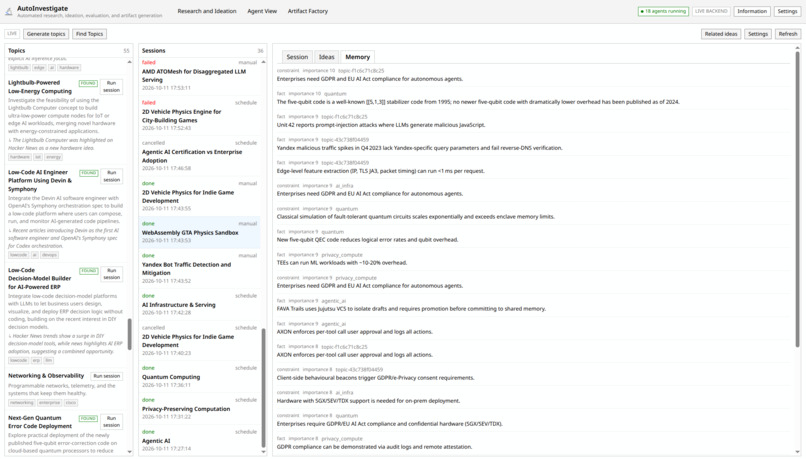Run session for Low-Code Decision-Model Builder
The width and height of the screenshot is (806, 459).
click(112, 274)
